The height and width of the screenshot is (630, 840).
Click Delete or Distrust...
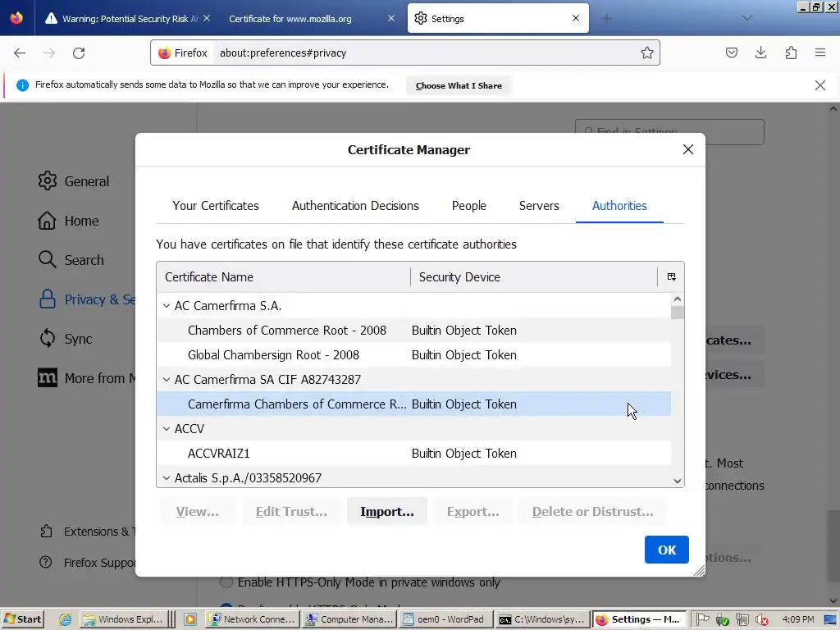point(592,512)
